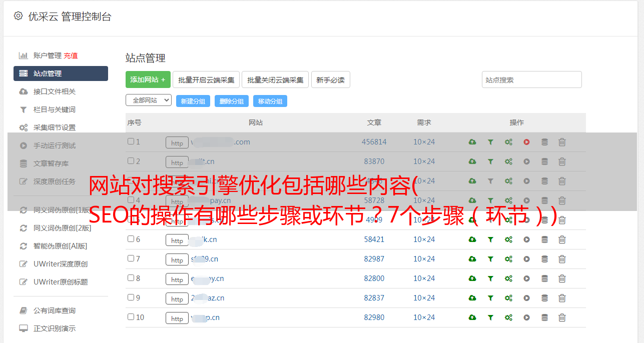Click the red 充值 link
Viewport: 644px width, 343px height.
click(71, 55)
